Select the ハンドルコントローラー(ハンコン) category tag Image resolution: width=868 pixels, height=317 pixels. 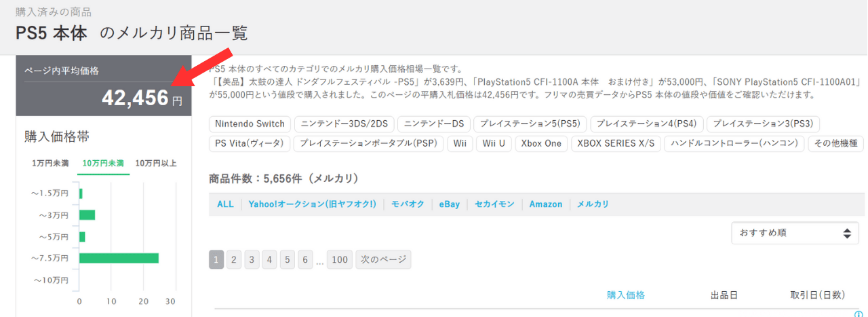[x=735, y=143]
